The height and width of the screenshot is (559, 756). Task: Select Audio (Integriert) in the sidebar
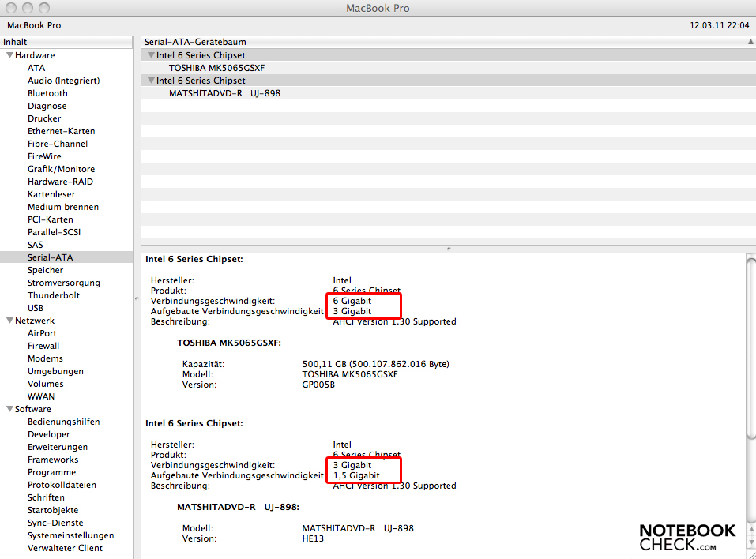[64, 81]
